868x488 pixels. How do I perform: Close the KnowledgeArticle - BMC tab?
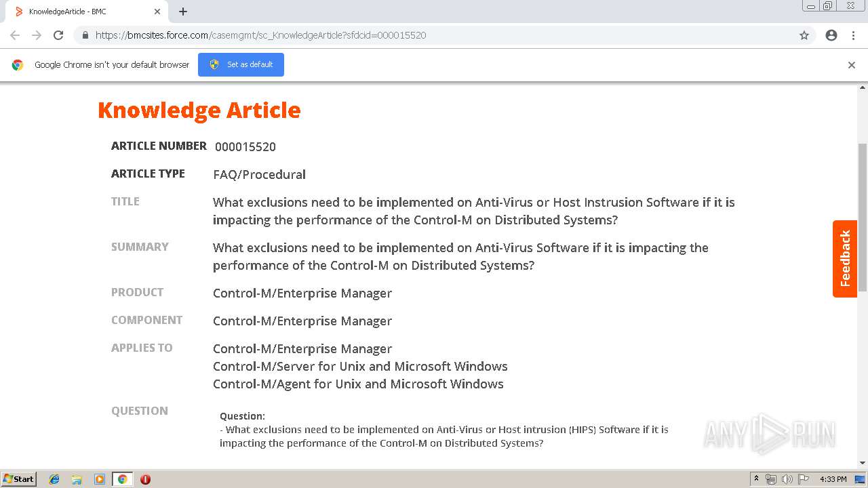tap(157, 12)
